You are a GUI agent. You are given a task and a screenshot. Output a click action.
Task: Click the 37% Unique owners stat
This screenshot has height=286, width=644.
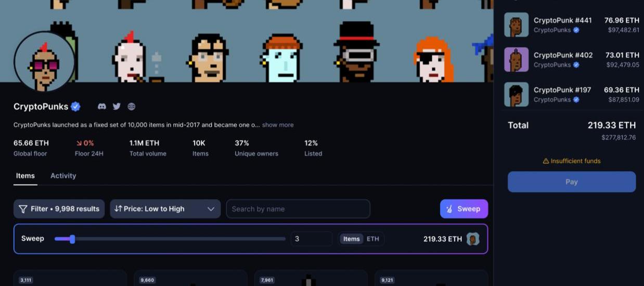pos(256,148)
